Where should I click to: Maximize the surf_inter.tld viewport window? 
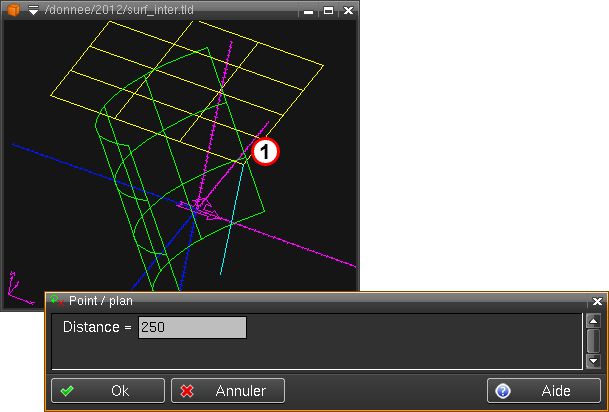[x=327, y=11]
